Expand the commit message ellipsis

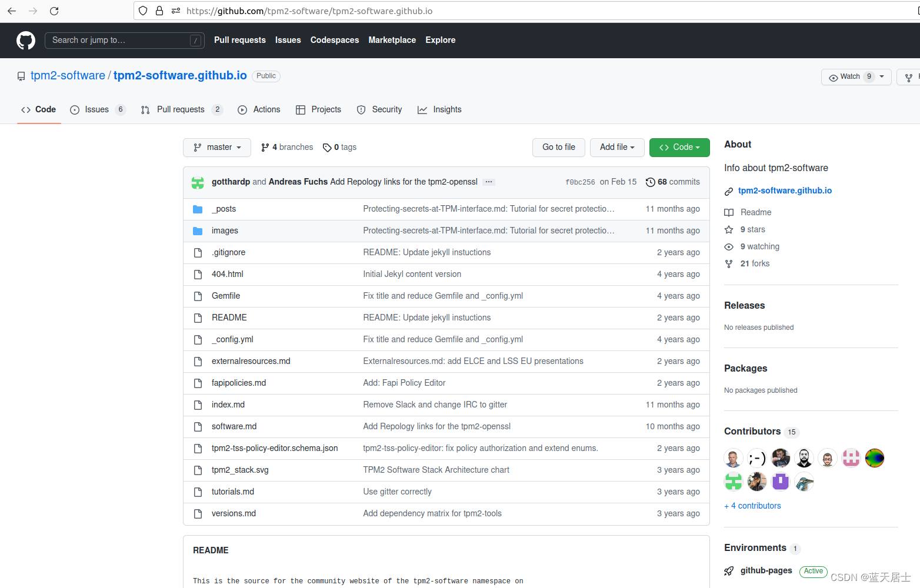click(x=488, y=182)
